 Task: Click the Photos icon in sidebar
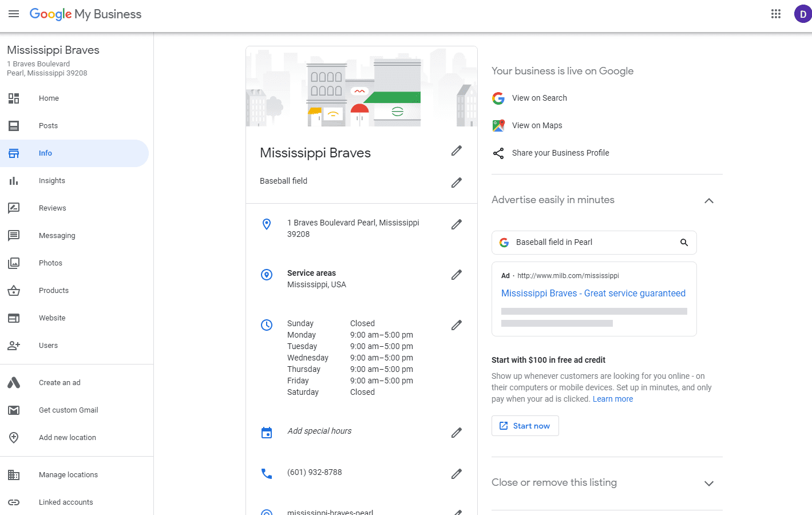(x=14, y=263)
